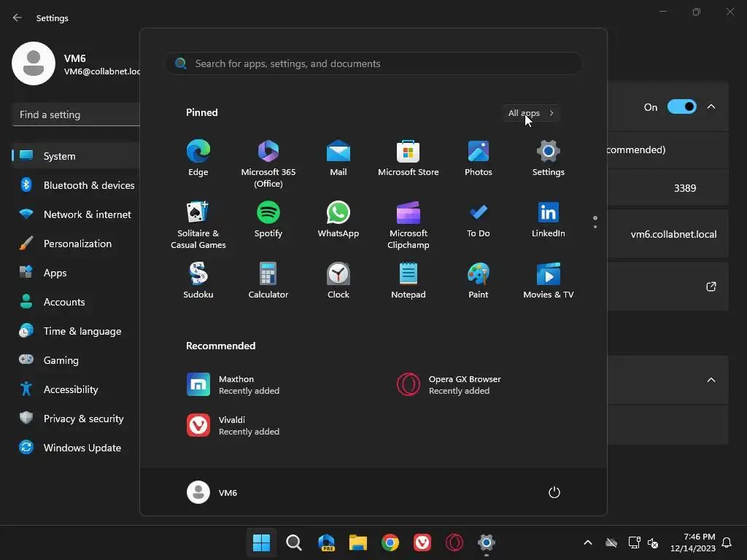Viewport: 747px width, 560px height.
Task: Open Edge Preview from the taskbar
Action: (x=326, y=542)
